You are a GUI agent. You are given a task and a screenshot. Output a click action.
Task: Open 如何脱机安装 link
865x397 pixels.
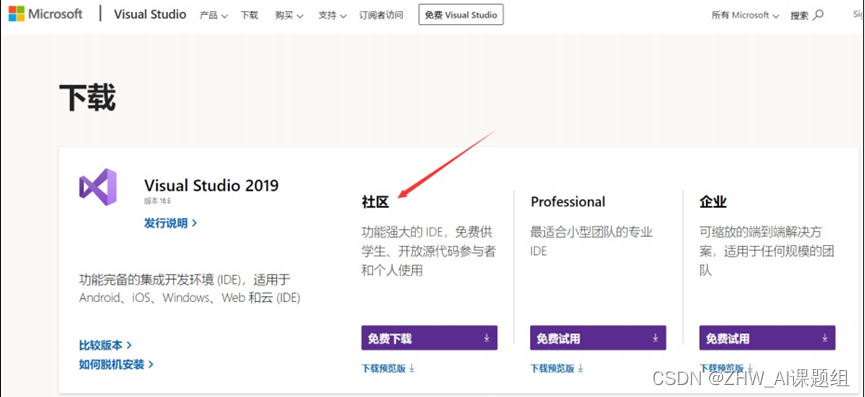click(116, 364)
